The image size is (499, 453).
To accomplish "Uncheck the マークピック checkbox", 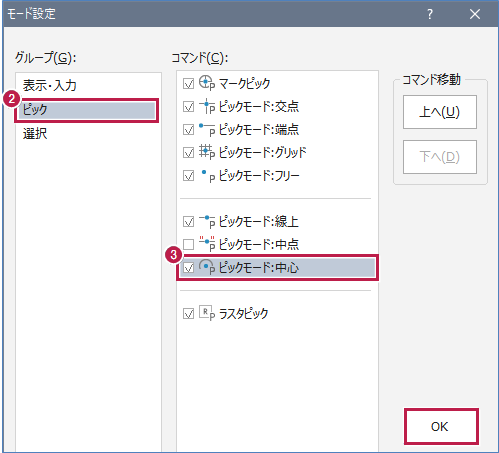I will pos(189,84).
